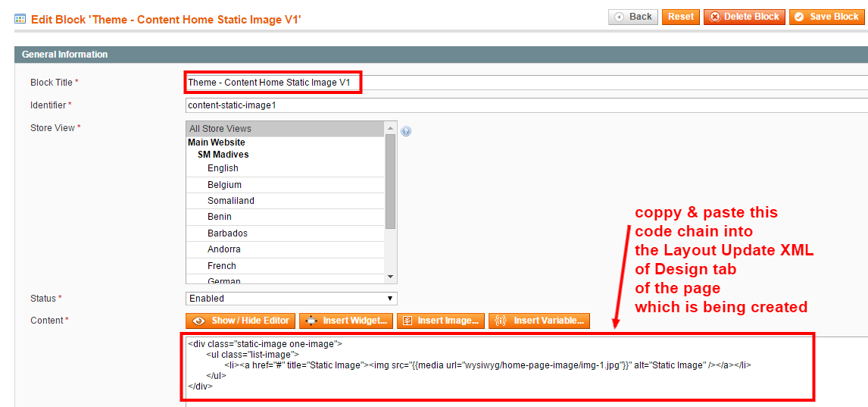This screenshot has height=407, width=868.
Task: Click the SM Madives store label
Action: click(223, 155)
